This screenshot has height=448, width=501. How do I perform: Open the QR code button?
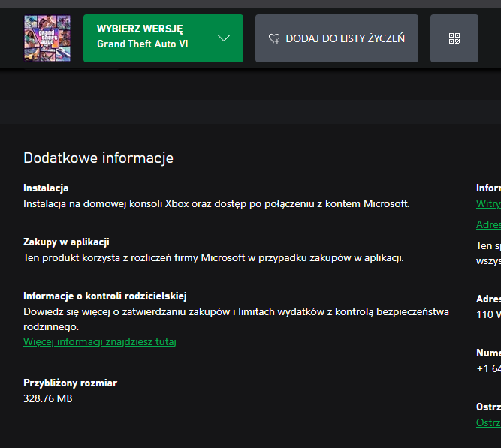(454, 38)
